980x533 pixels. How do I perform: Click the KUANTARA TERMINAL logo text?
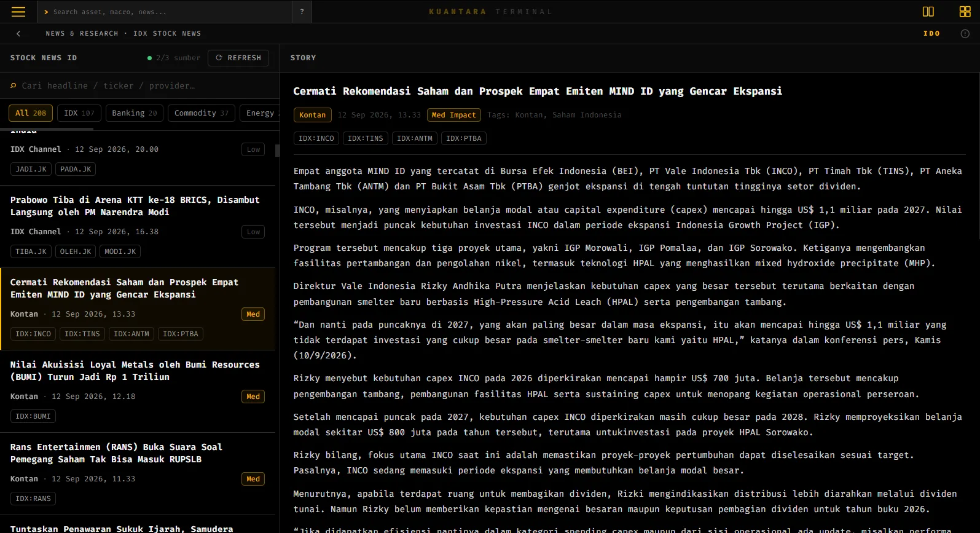pyautogui.click(x=490, y=12)
